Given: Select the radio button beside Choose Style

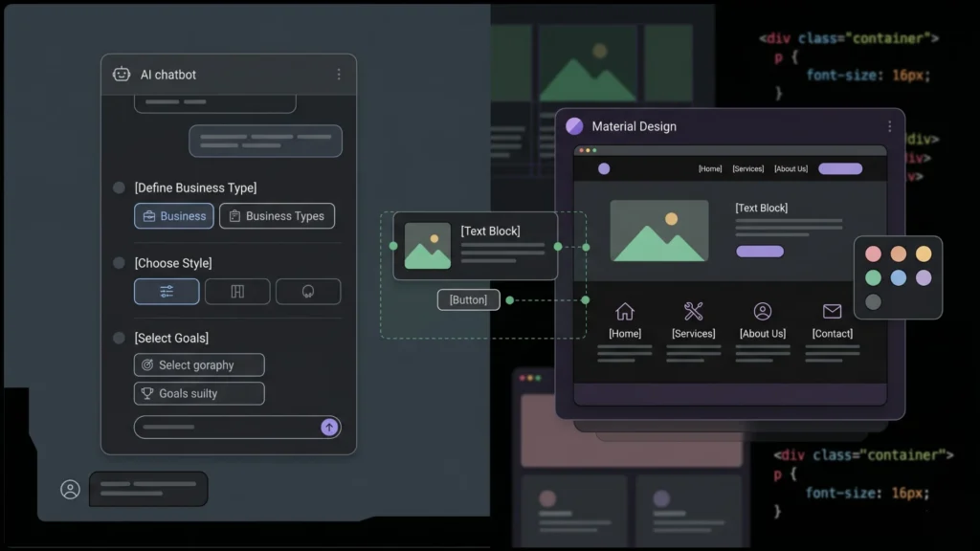Looking at the screenshot, I should click(118, 262).
